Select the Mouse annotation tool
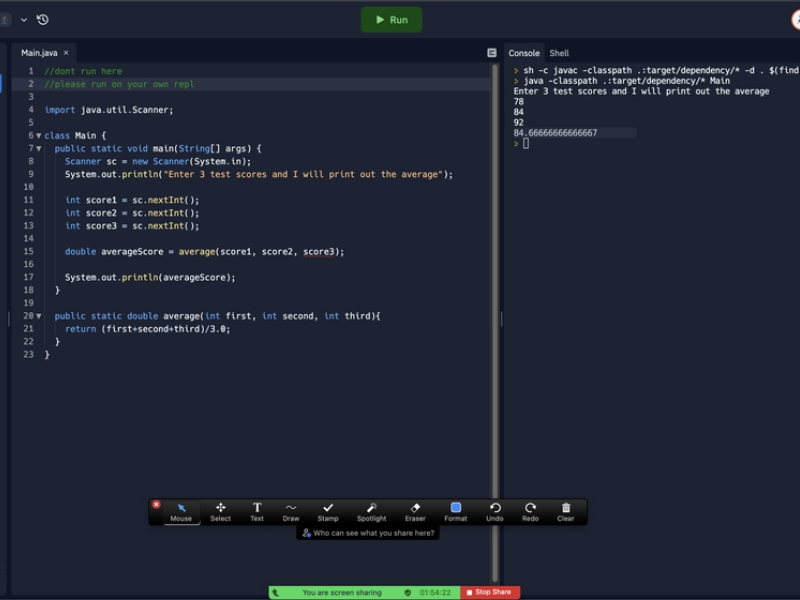Viewport: 800px width, 600px height. pos(181,512)
